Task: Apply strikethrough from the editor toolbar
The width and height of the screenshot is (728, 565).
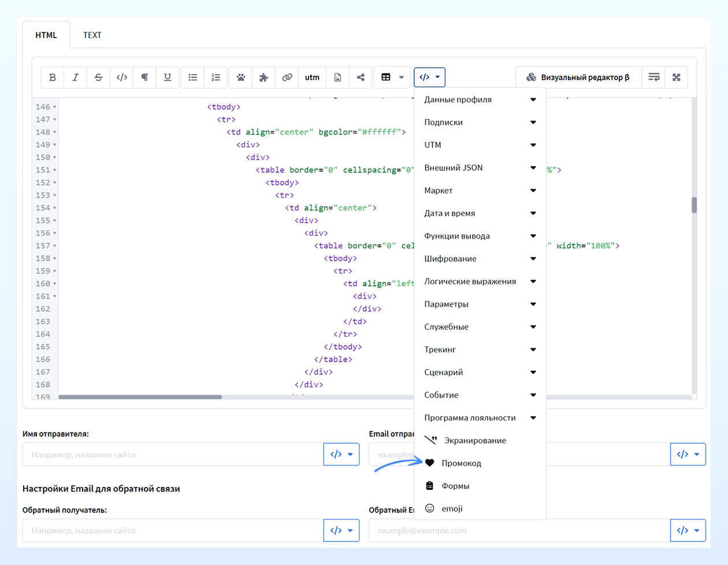Action: coord(99,77)
